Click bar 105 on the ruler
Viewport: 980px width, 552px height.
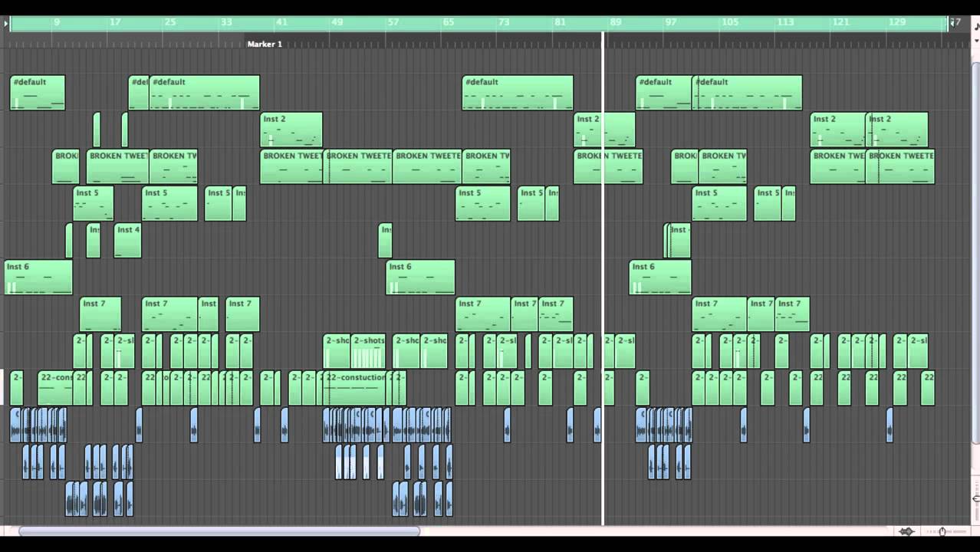pos(729,22)
